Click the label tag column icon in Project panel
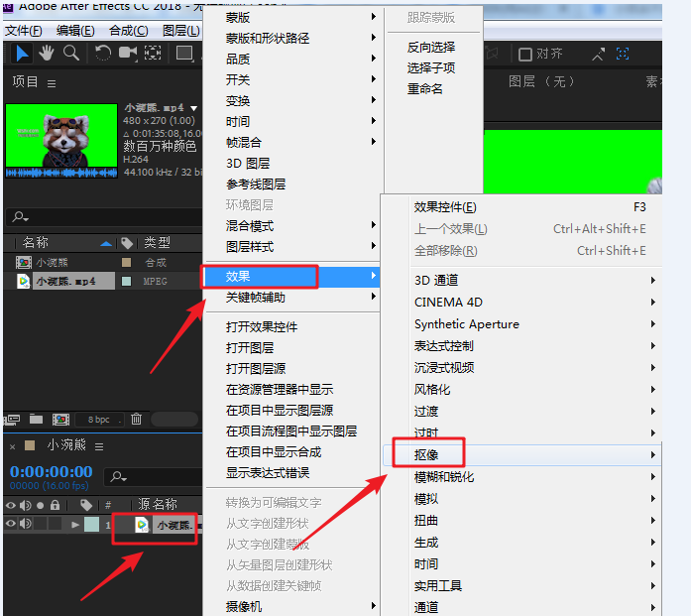The height and width of the screenshot is (616, 691). (127, 243)
